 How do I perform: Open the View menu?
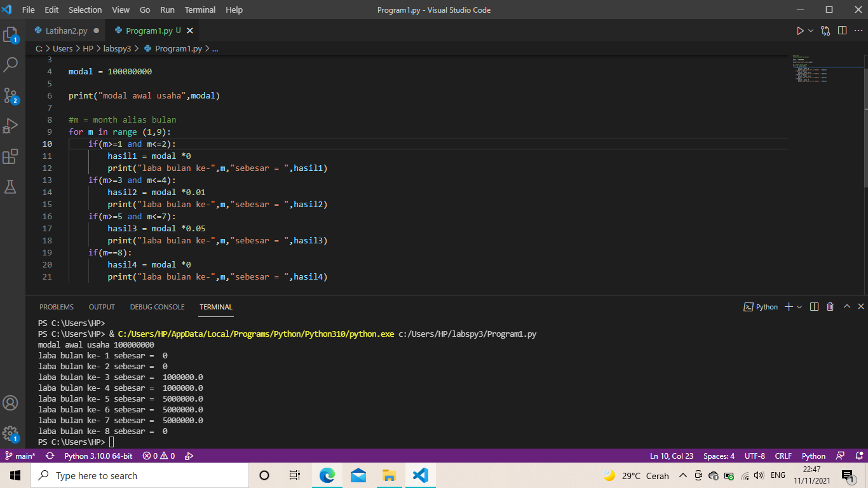pos(121,10)
